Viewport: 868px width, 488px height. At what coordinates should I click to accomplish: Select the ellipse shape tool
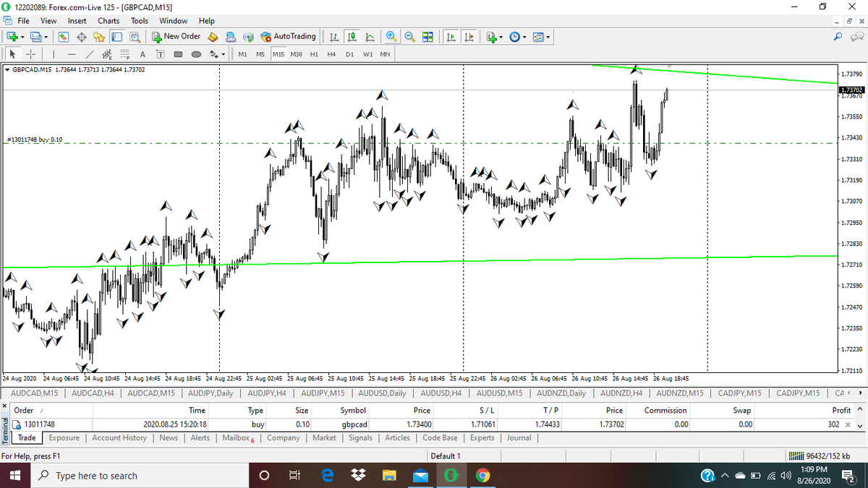coord(196,54)
